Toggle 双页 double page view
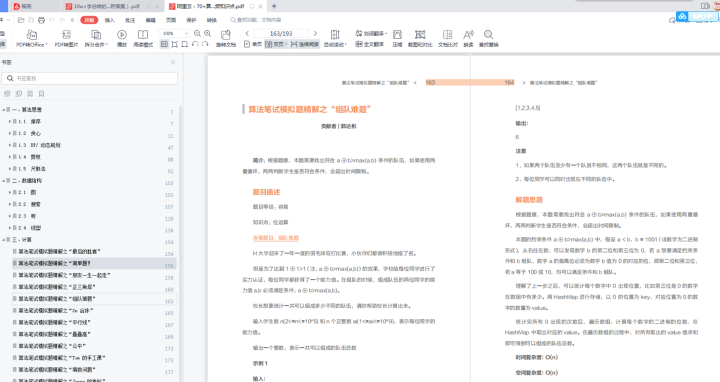Viewport: 720px width, 382px height. coord(276,45)
